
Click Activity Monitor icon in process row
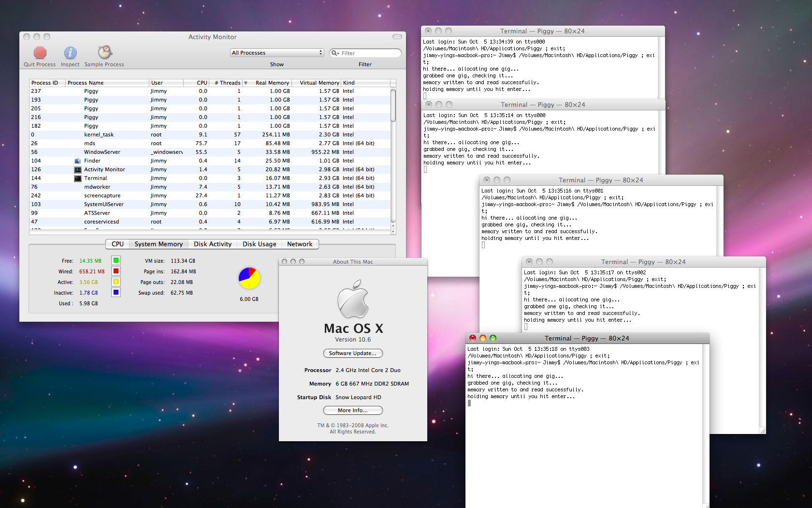[x=77, y=169]
